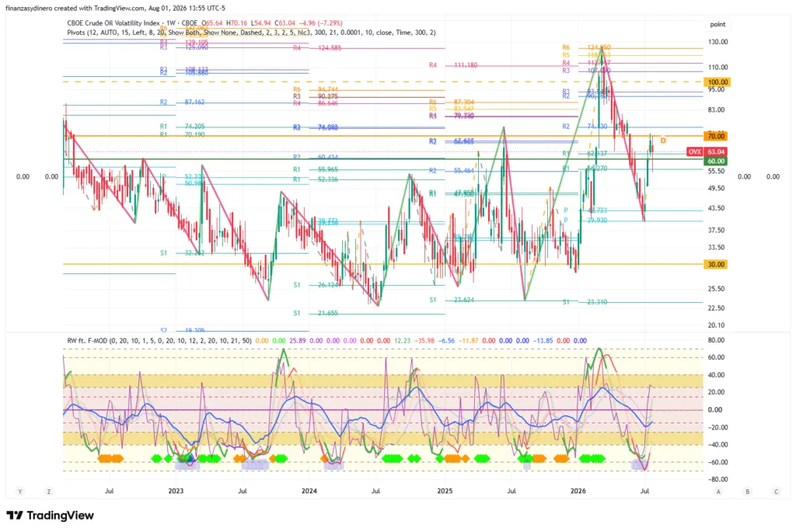Click the 63.04 last price label
Viewport: 796px width, 532px height.
(716, 151)
